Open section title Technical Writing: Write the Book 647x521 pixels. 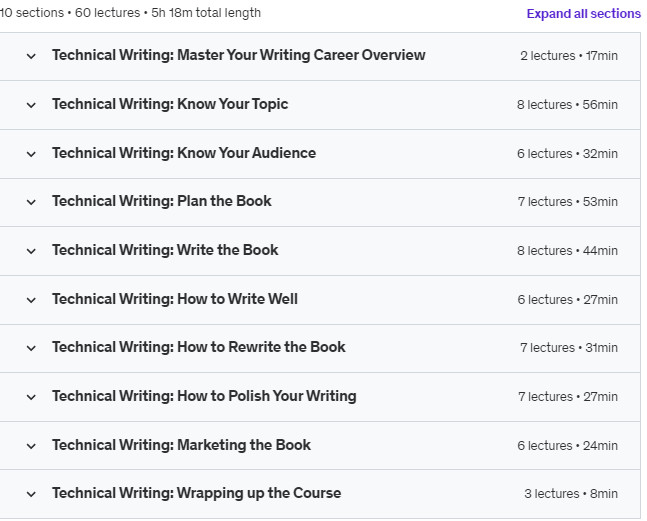pos(165,250)
